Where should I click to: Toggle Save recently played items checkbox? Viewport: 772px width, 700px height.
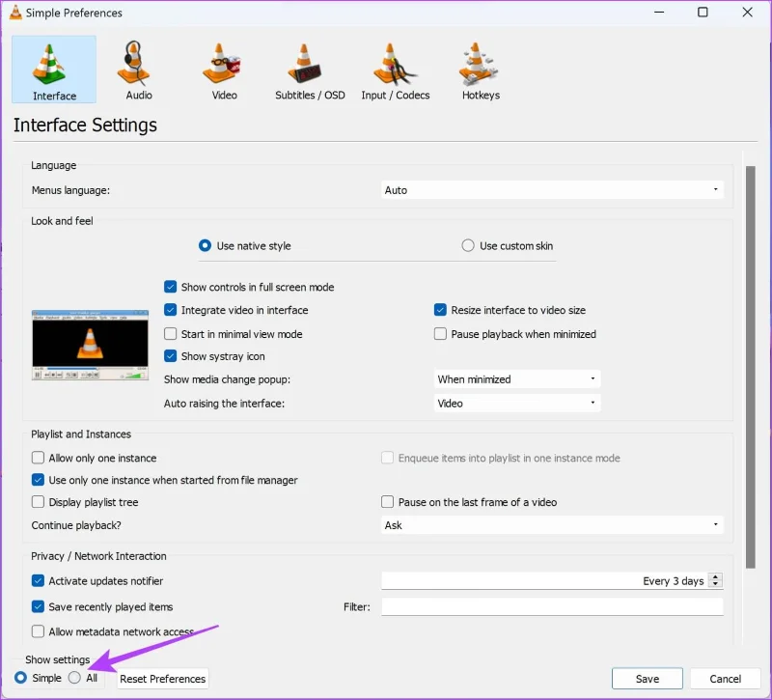[x=38, y=606]
